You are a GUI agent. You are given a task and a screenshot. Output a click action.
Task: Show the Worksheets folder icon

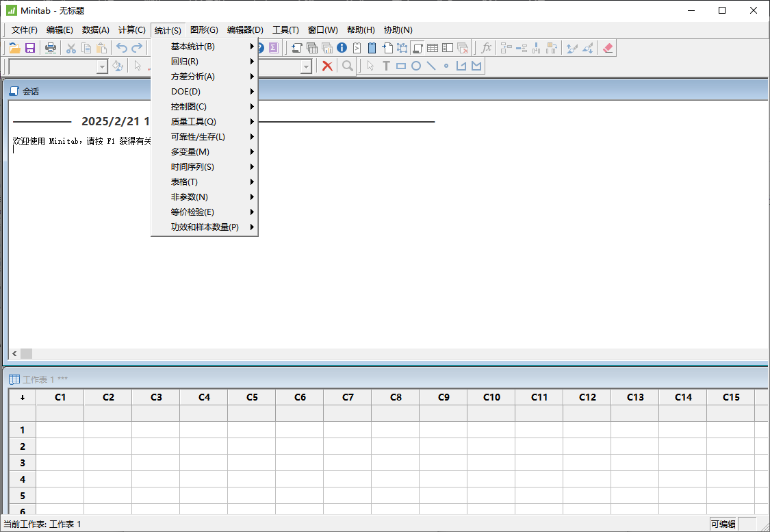pos(312,48)
